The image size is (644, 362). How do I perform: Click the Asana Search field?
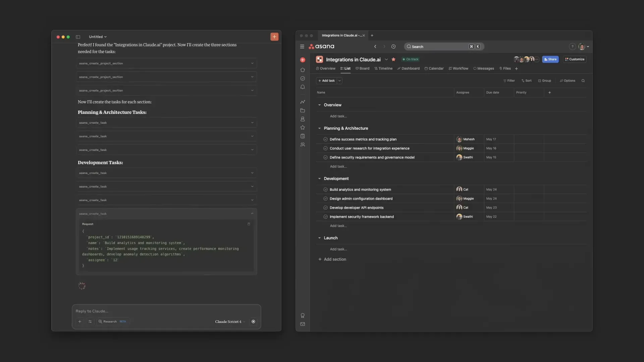tap(444, 47)
